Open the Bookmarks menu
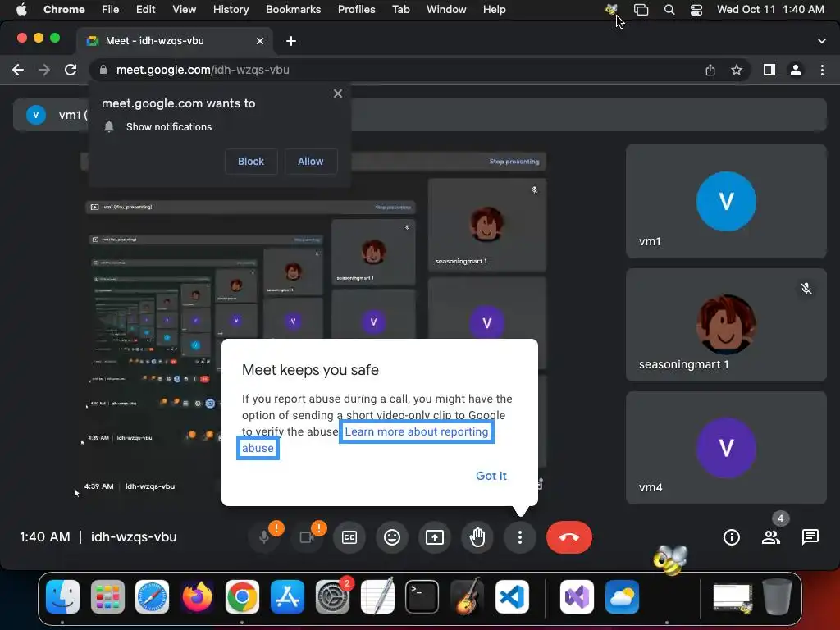 293,10
